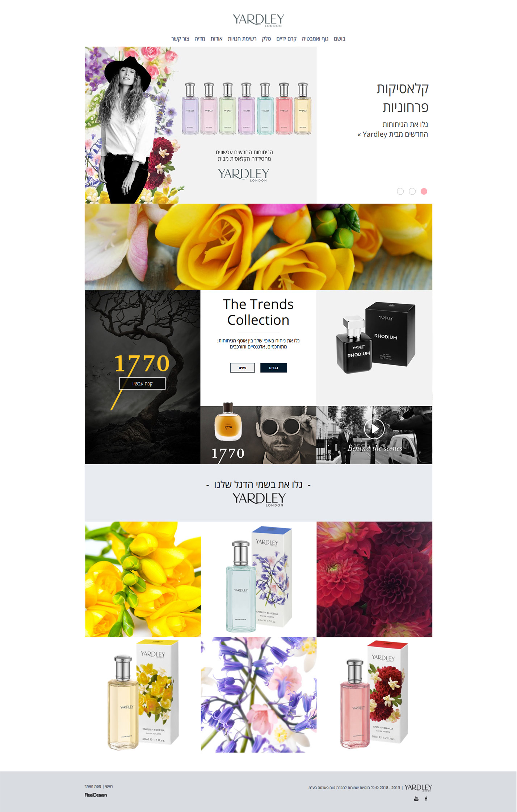This screenshot has width=517, height=812.
Task: Click the נשים button in Trends Collection
Action: point(243,368)
